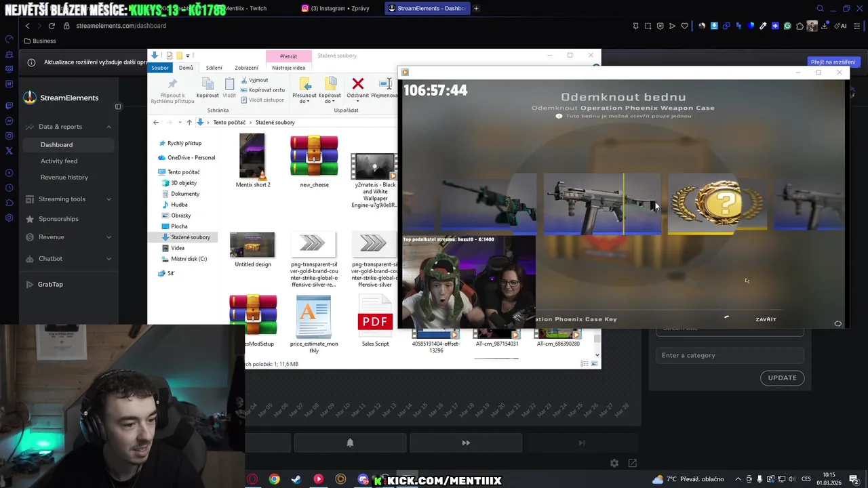This screenshot has width=868, height=488.
Task: Expand Rychlý přístup in the tree
Action: pos(180,143)
